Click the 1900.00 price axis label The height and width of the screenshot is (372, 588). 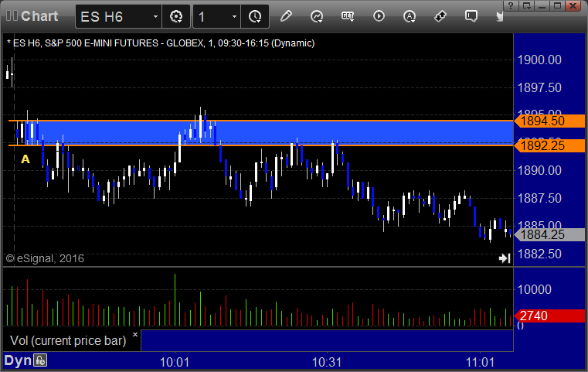[x=539, y=60]
